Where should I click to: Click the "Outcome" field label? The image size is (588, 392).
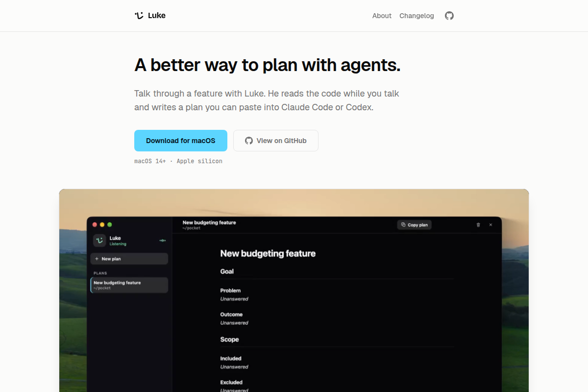pyautogui.click(x=231, y=315)
